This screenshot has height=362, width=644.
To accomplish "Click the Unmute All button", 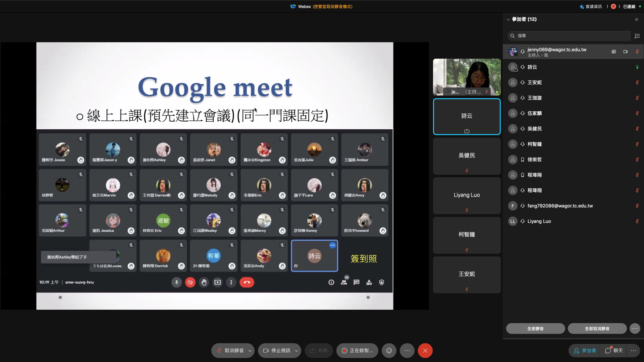I will pyautogui.click(x=597, y=328).
